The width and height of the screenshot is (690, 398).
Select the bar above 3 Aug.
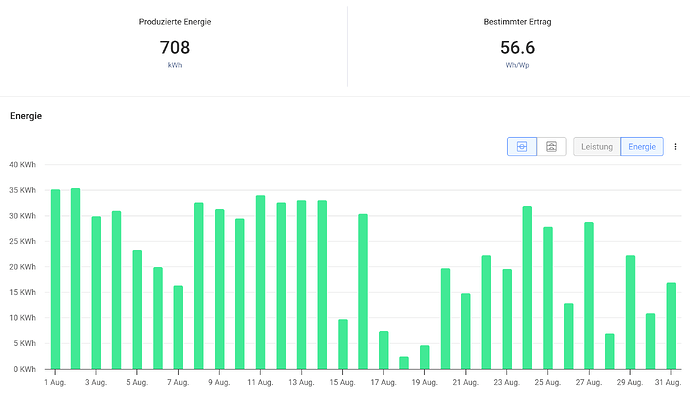tap(96, 293)
